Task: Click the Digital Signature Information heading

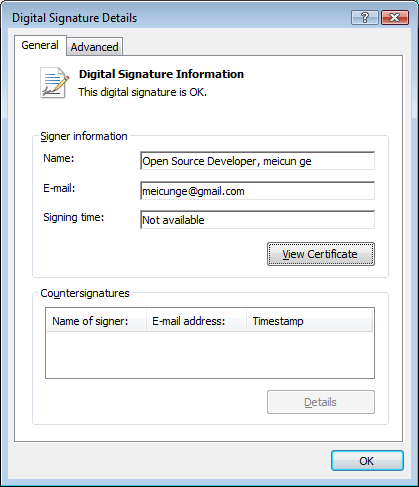Action: pyautogui.click(x=161, y=74)
